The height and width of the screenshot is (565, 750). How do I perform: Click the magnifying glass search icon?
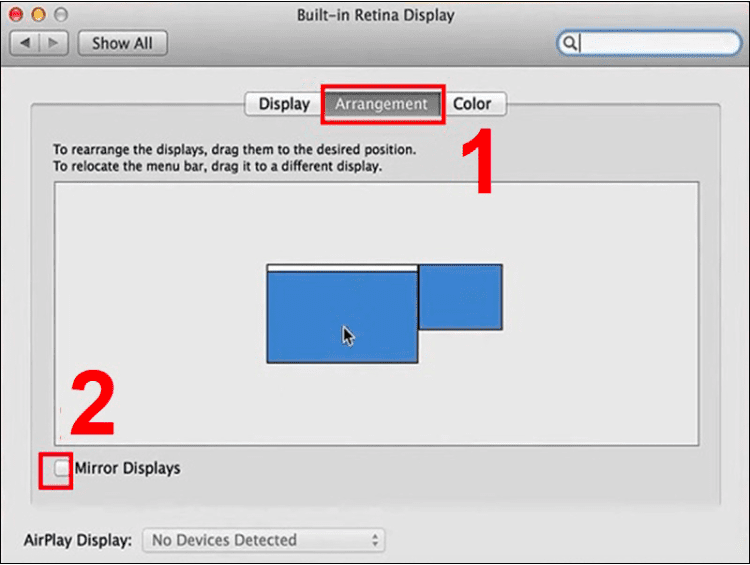[570, 43]
